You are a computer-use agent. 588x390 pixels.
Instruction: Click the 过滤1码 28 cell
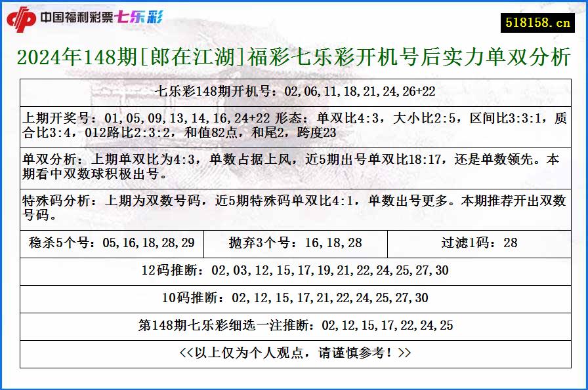pos(478,243)
